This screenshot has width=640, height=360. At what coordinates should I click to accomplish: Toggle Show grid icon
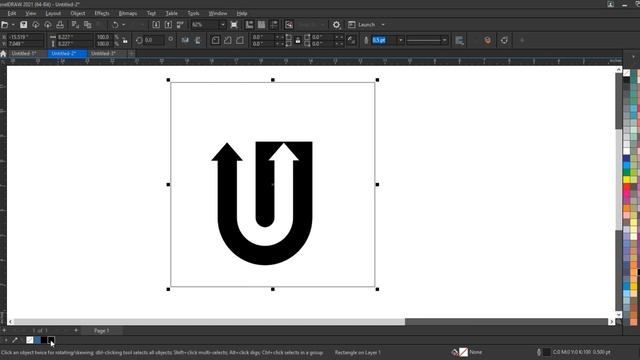pyautogui.click(x=261, y=25)
